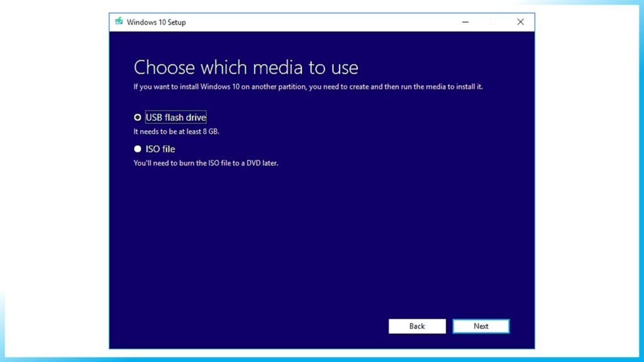This screenshot has width=644, height=362.
Task: Select the ISO file radio button
Action: coord(137,148)
